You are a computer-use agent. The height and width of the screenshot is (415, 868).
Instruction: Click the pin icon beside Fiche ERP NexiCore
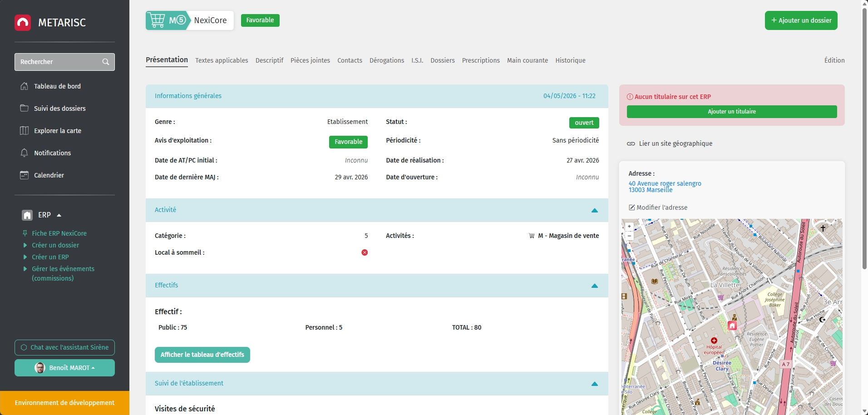pyautogui.click(x=25, y=233)
